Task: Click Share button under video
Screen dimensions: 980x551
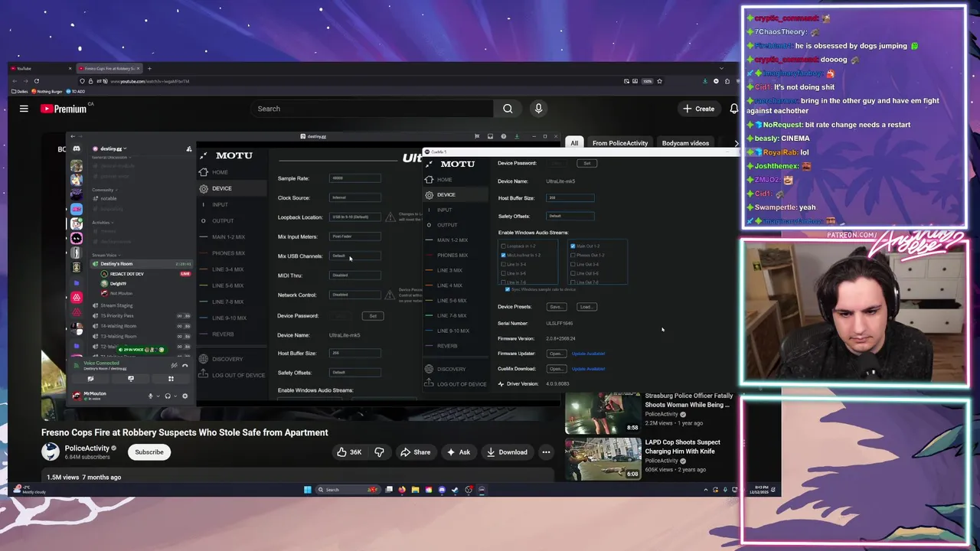Action: (x=416, y=452)
